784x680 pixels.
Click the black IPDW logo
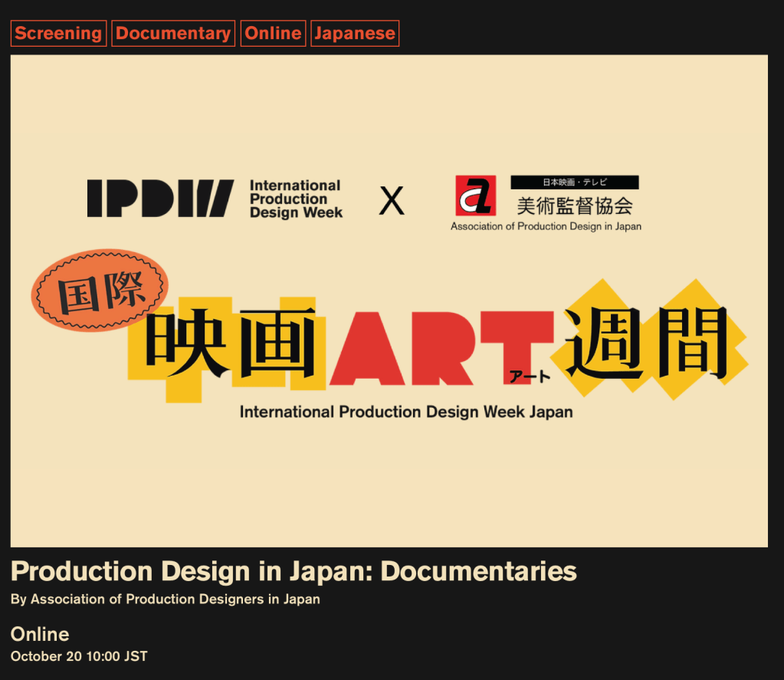[x=159, y=199]
